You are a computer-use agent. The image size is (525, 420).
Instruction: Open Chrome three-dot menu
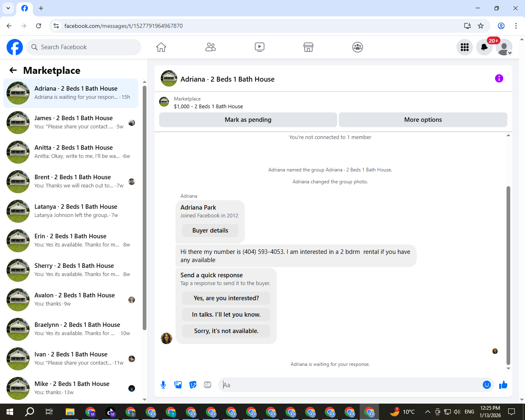click(516, 26)
